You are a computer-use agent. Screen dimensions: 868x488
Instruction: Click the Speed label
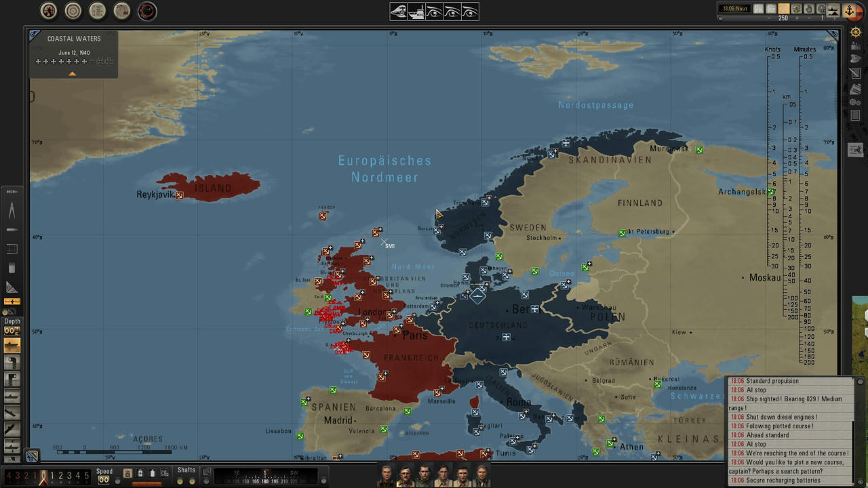[x=104, y=471]
